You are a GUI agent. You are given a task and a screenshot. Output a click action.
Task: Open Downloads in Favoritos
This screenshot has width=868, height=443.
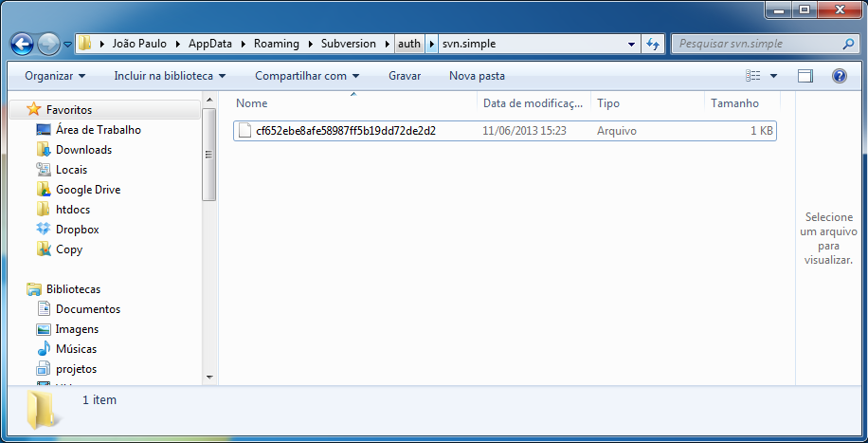(83, 150)
